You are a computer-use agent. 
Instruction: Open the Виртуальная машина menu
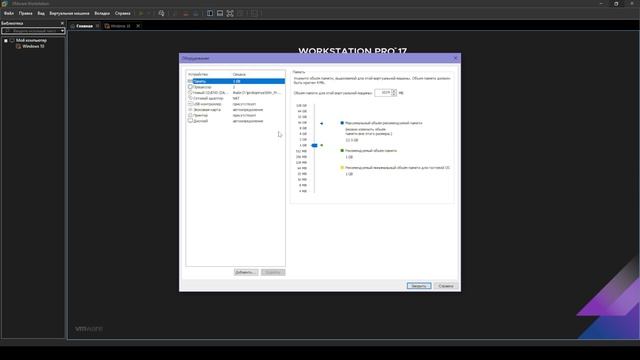point(69,13)
